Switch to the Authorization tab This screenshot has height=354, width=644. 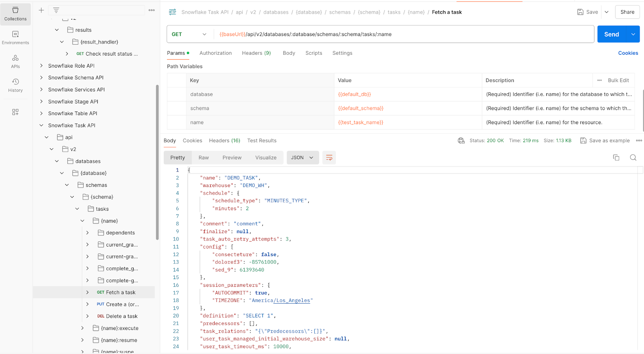[215, 53]
